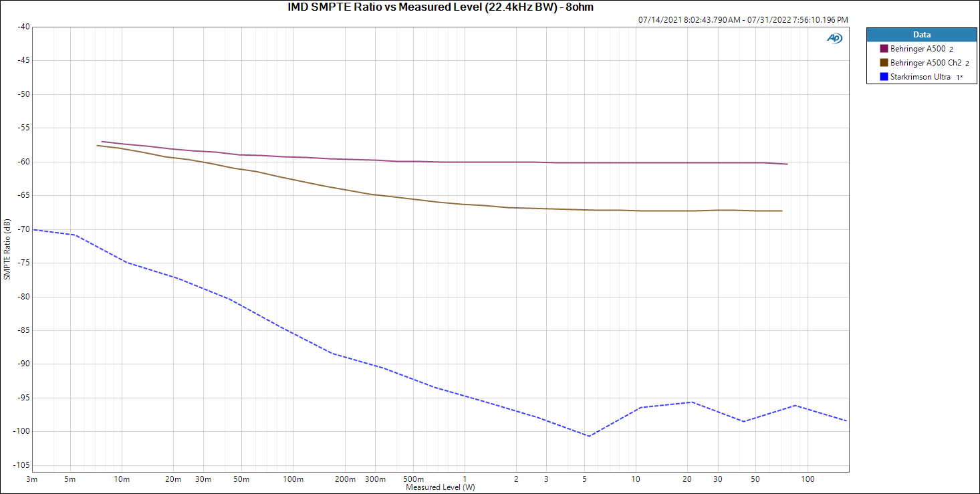
Task: Click the "100m" x-axis tick label
Action: pyautogui.click(x=293, y=479)
